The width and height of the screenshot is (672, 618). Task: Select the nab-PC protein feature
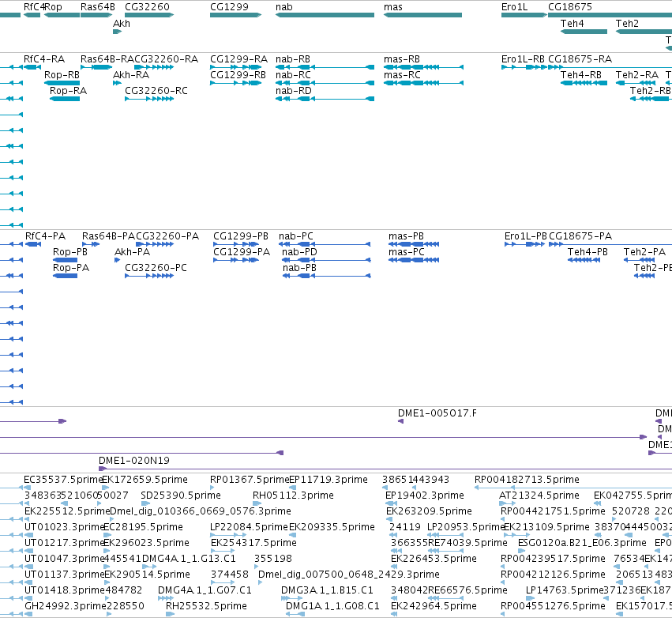325,244
